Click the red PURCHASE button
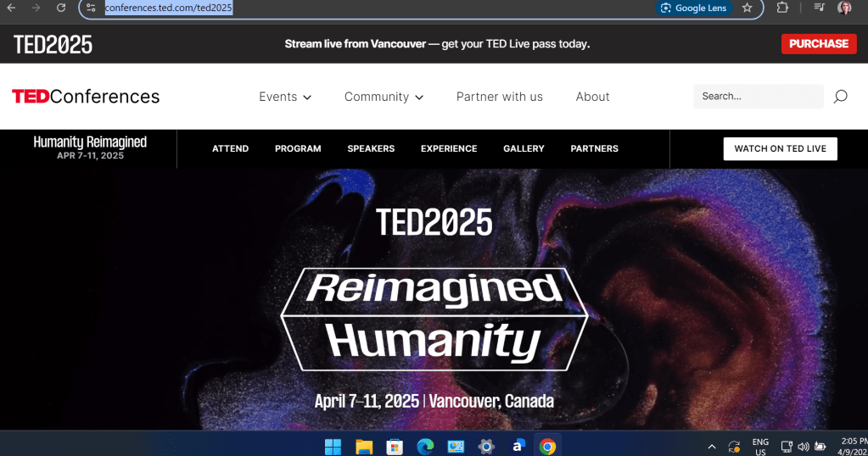 pyautogui.click(x=819, y=44)
